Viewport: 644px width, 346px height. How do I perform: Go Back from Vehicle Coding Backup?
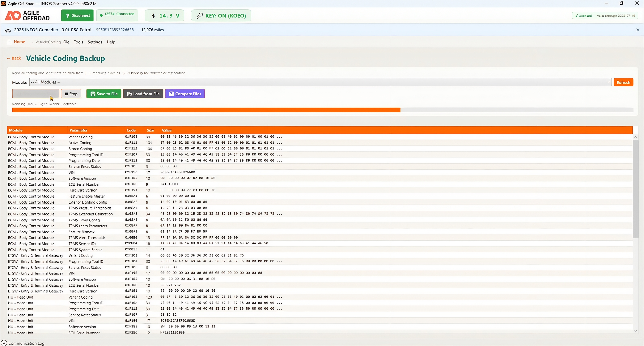point(14,58)
